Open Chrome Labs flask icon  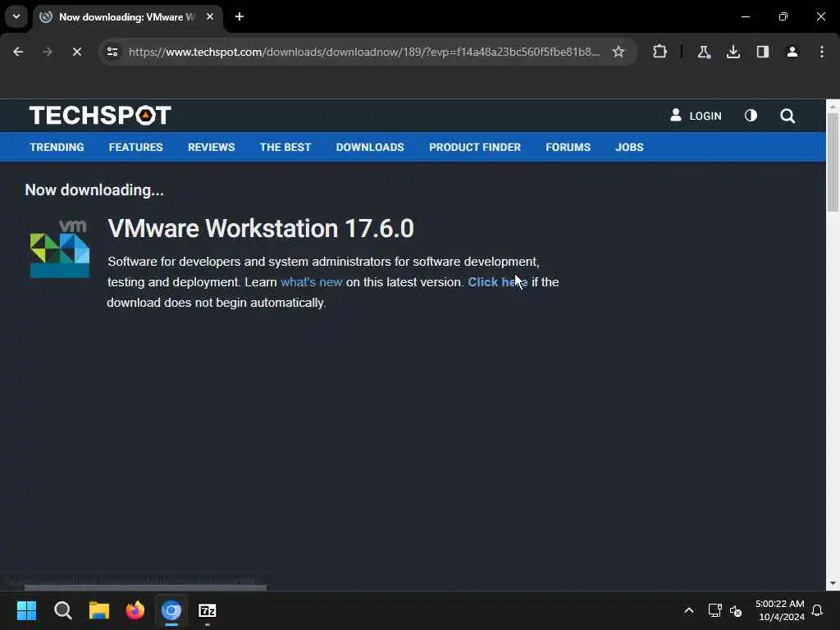tap(703, 52)
